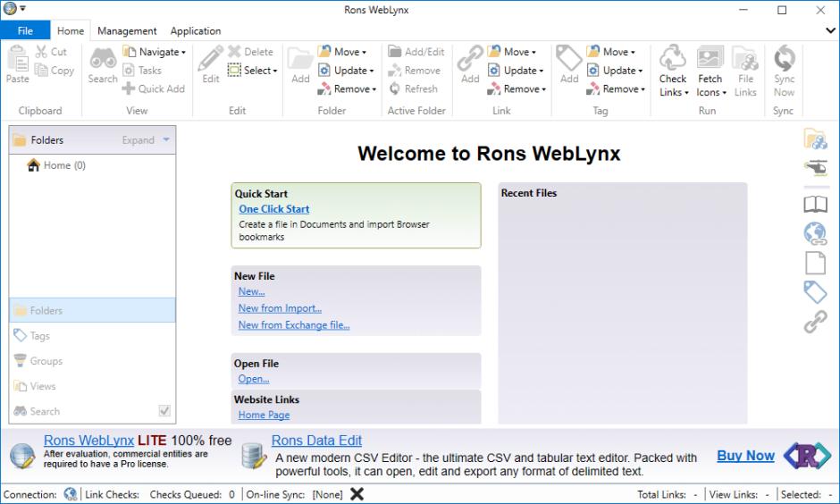Screen dimensions: 840x504
Task: Select the Folders navigation pane item
Action: [x=92, y=310]
